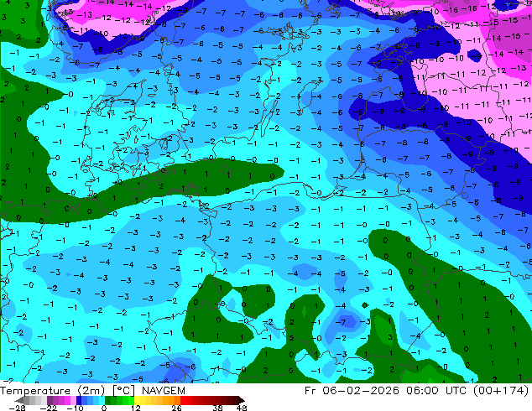Click the '26' legend label
The height and width of the screenshot is (411, 532).
click(176, 408)
